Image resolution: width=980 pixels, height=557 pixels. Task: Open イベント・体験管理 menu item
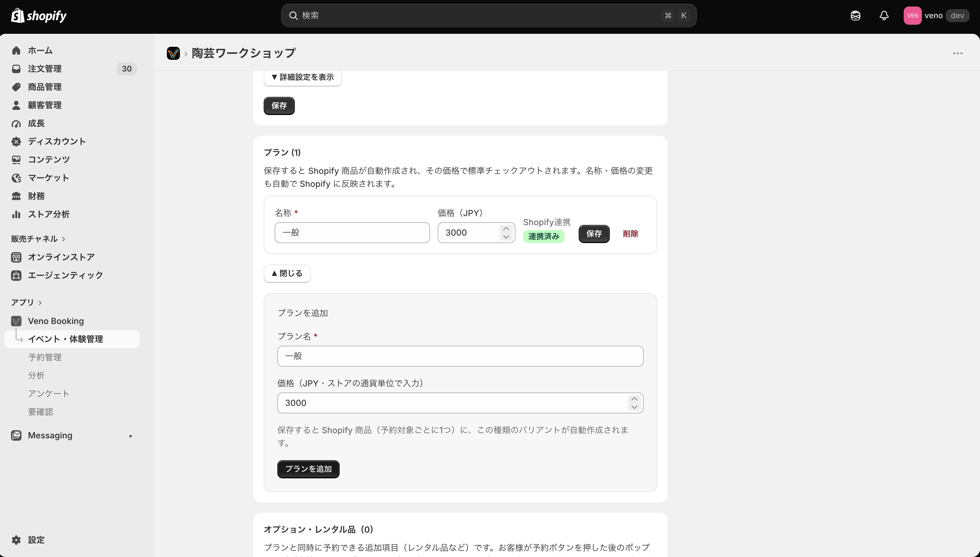(x=72, y=339)
